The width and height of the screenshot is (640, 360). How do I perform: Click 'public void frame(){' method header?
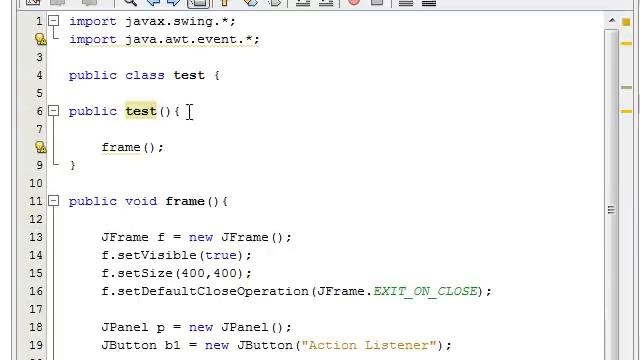pyautogui.click(x=148, y=201)
